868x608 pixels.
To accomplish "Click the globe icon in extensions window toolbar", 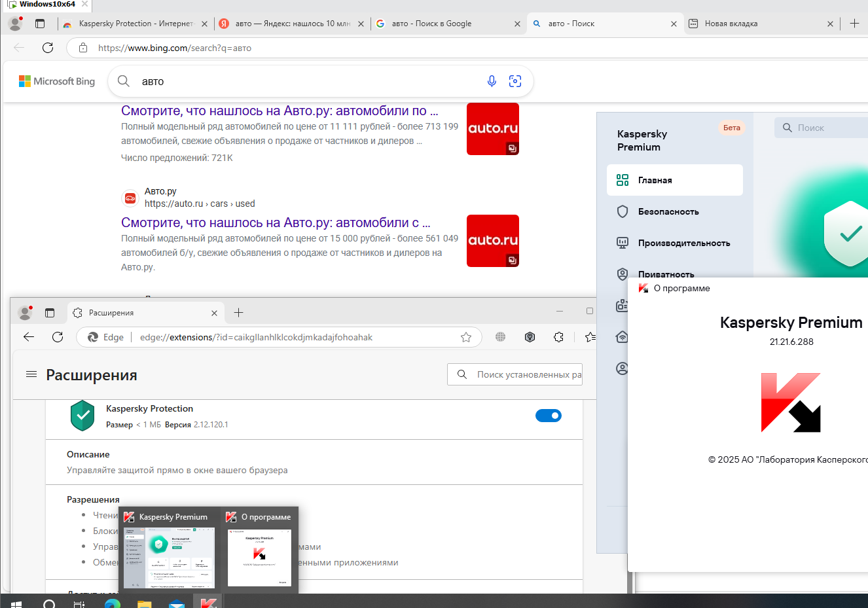I will [501, 337].
